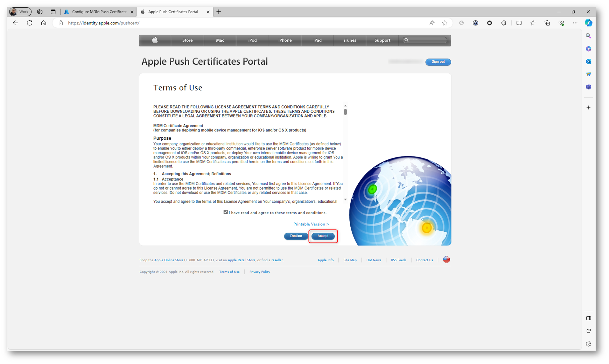Screen dimensions: 609x364
Task: Switch to Configure MDM Push Certificate tab
Action: (x=99, y=12)
